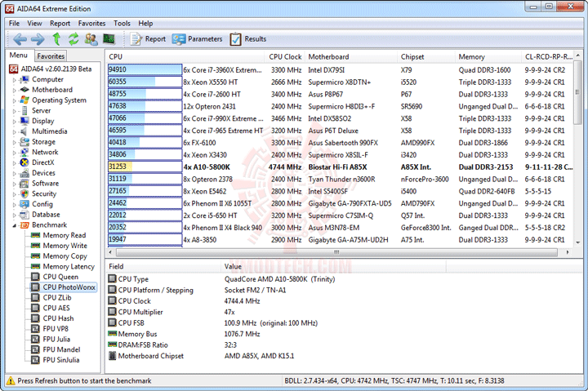Select the CPU Queen benchmark
This screenshot has width=588, height=391.
(x=60, y=277)
